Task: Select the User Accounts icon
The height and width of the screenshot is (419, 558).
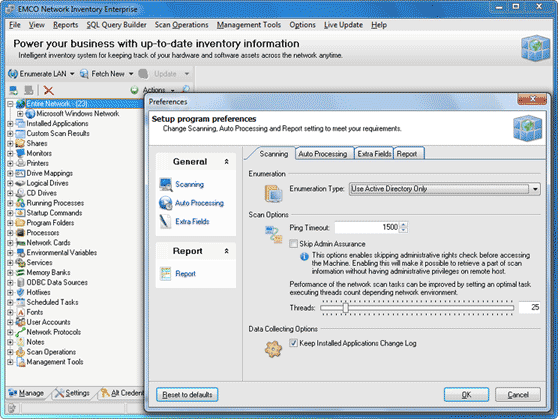Action: coord(20,322)
